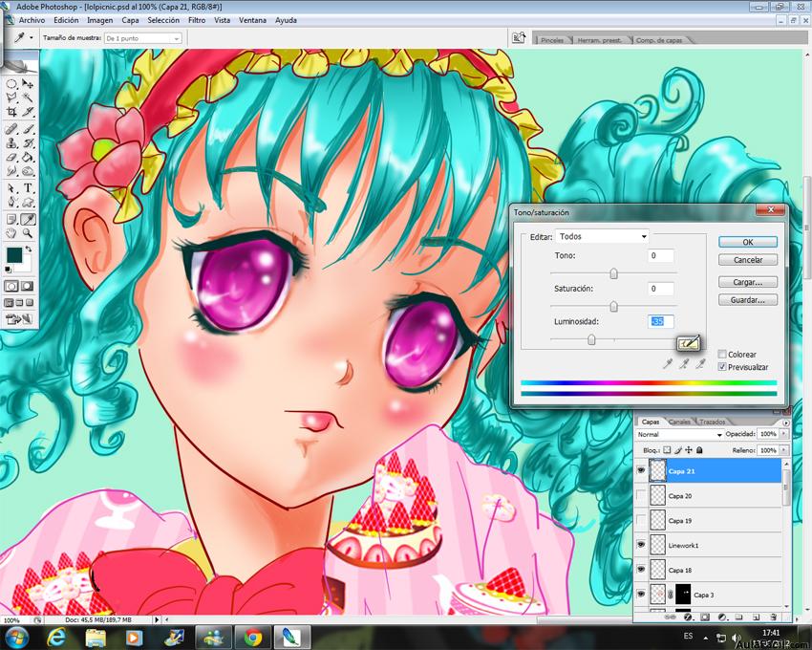Image resolution: width=812 pixels, height=650 pixels.
Task: Open the background color swatch
Action: 26,265
